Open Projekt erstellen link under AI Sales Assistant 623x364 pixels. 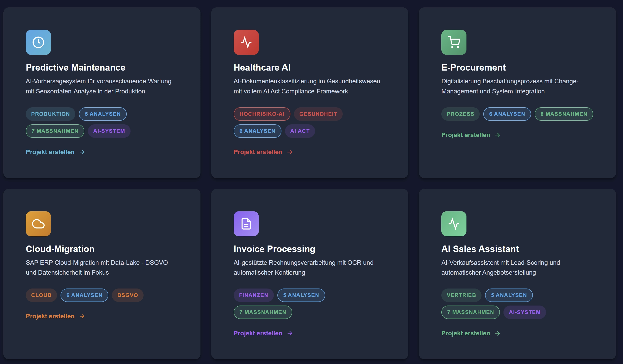(x=466, y=333)
